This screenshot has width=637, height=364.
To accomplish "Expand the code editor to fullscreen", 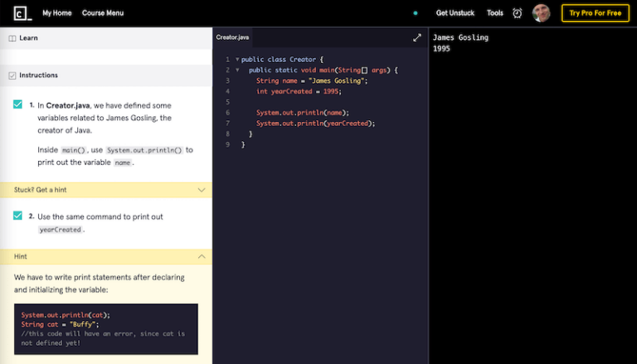I will coord(417,37).
